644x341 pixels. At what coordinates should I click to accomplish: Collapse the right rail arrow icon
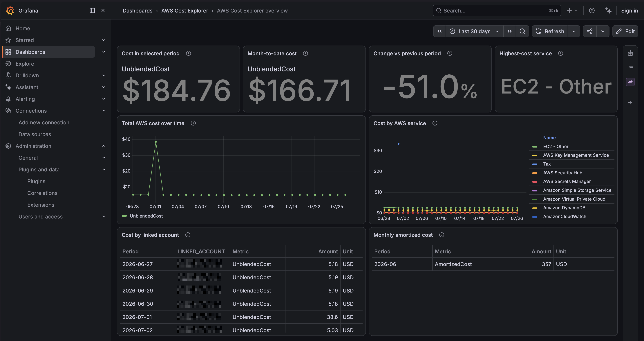pyautogui.click(x=630, y=103)
